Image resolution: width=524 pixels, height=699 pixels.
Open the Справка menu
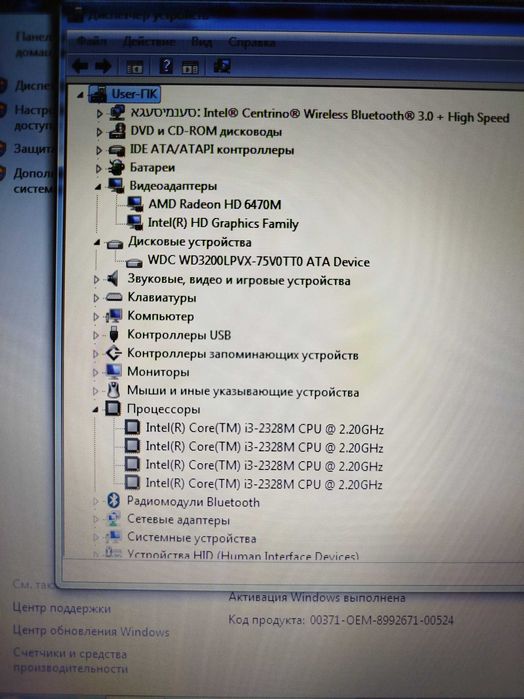click(x=252, y=42)
